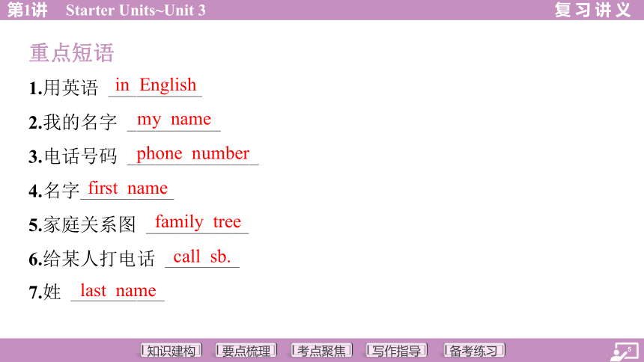Screen dimensions: 644x362
Task: Click item 1 text 用英语
Action: point(70,88)
